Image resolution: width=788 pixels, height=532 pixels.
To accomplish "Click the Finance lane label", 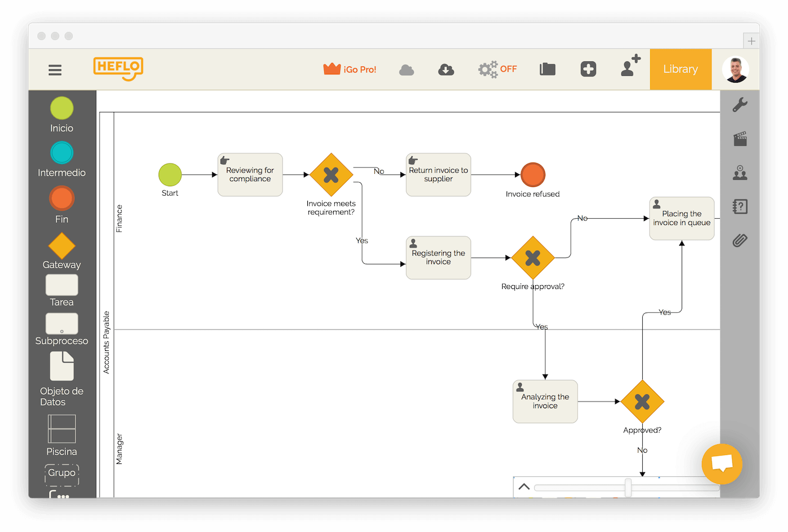I will (119, 219).
